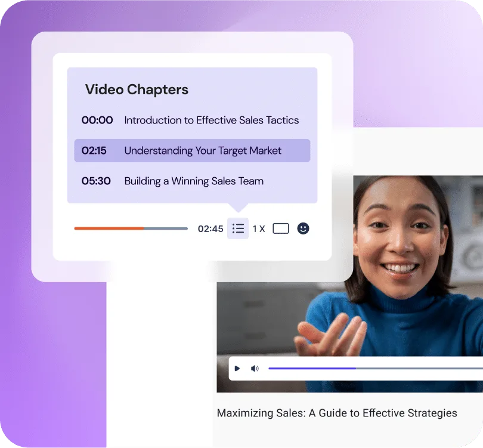The image size is (483, 448).
Task: Click the smiley reaction icon
Action: click(303, 228)
